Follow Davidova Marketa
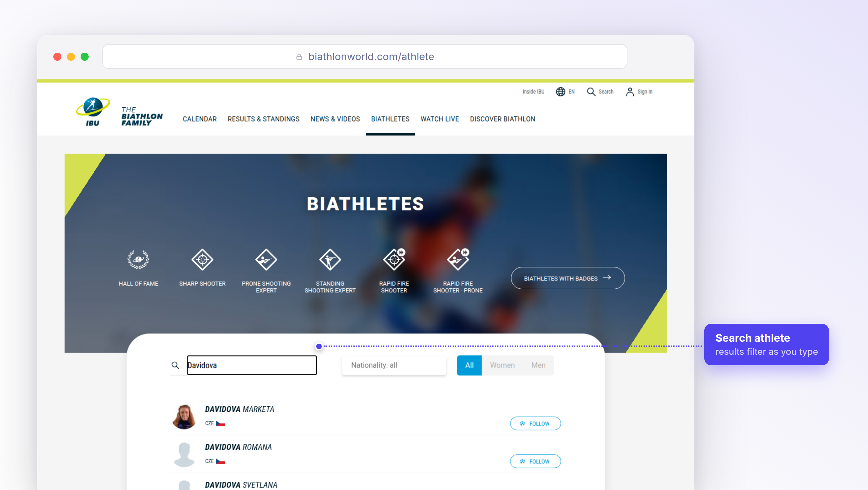Screen dimensions: 868x490 pyautogui.click(x=535, y=424)
